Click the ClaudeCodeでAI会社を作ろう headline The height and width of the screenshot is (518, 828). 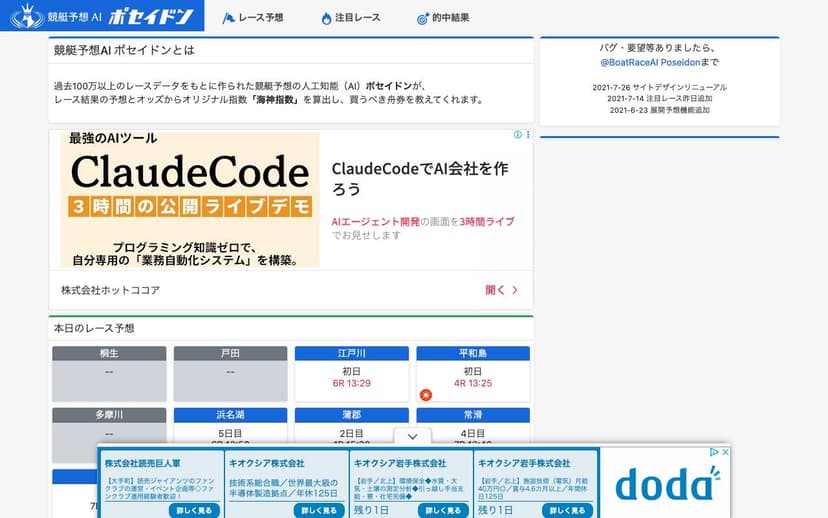point(419,178)
